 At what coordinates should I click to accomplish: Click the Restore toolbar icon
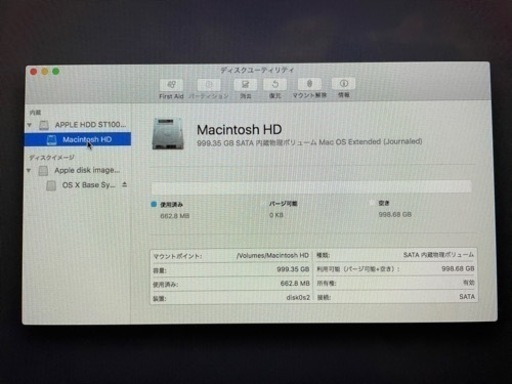click(x=275, y=84)
